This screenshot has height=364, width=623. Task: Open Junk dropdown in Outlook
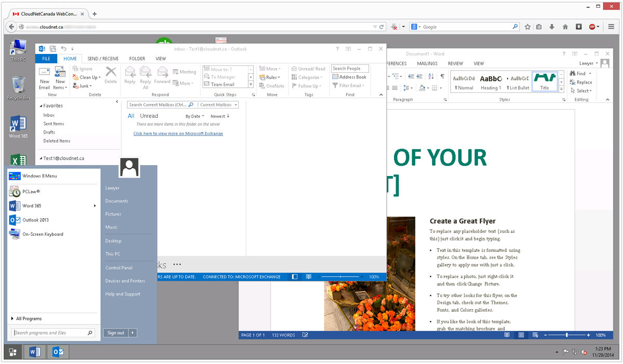click(83, 86)
